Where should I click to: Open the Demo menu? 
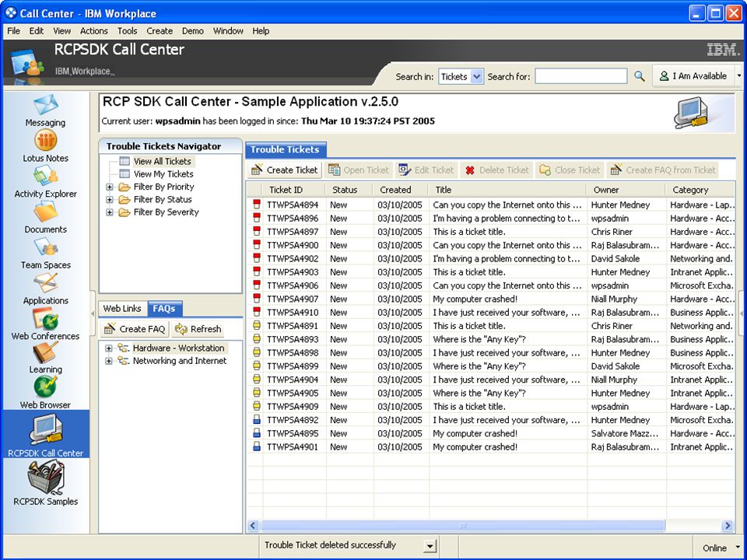(x=192, y=31)
